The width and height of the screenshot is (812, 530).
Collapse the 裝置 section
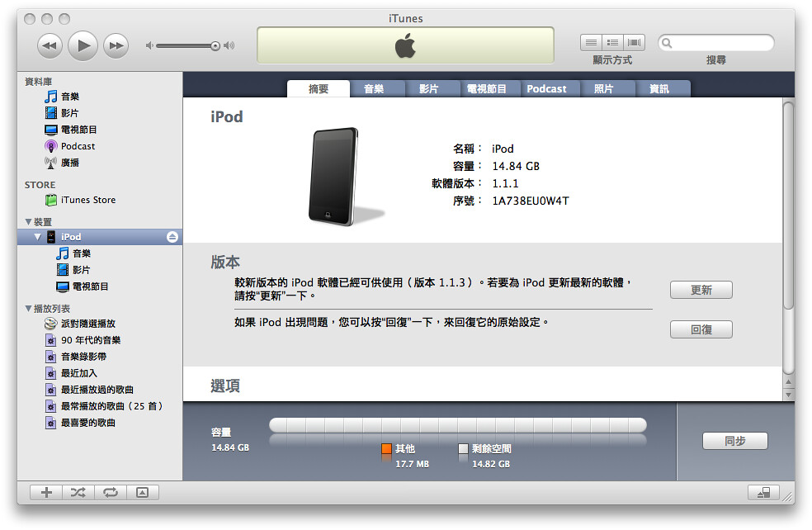[27, 220]
